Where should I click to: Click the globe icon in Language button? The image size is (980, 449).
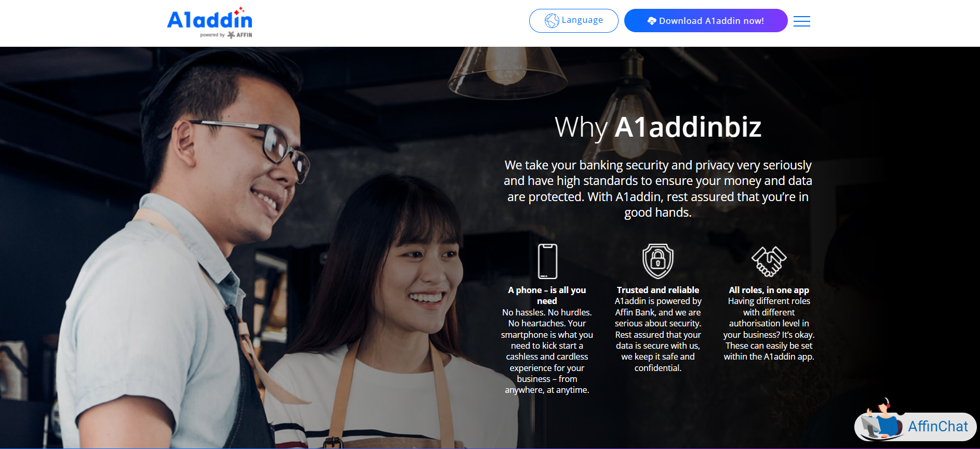552,21
